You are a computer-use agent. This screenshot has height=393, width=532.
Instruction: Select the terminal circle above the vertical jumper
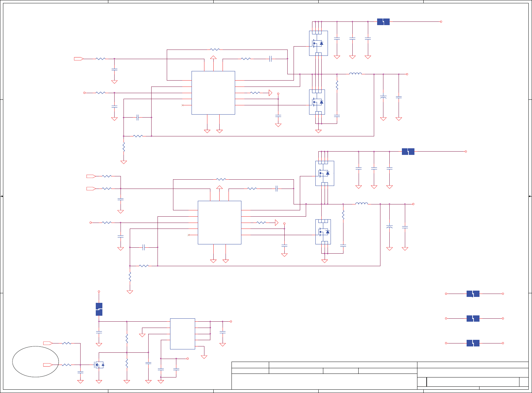(99, 292)
